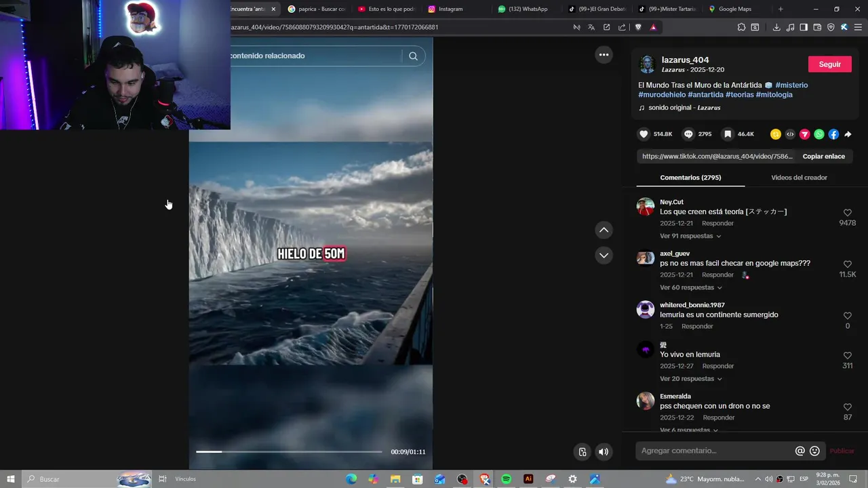This screenshot has width=868, height=488.
Task: Open the browser hamburger main menu
Action: point(858,27)
